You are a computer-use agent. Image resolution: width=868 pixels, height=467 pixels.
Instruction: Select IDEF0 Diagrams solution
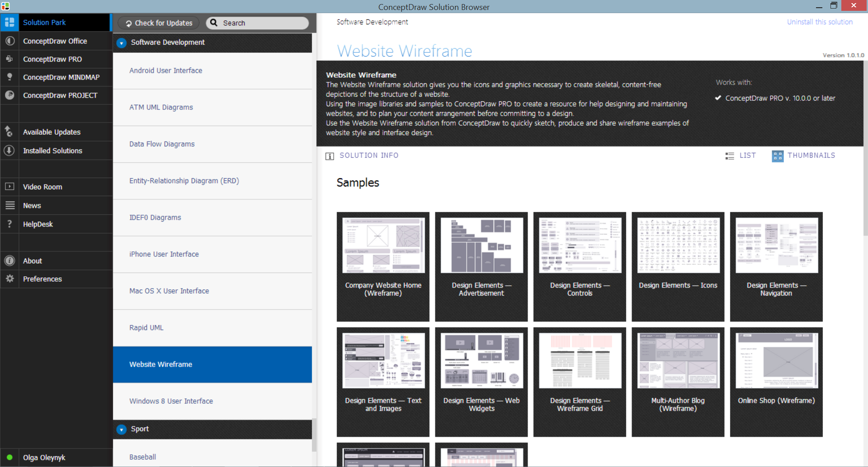click(x=212, y=217)
